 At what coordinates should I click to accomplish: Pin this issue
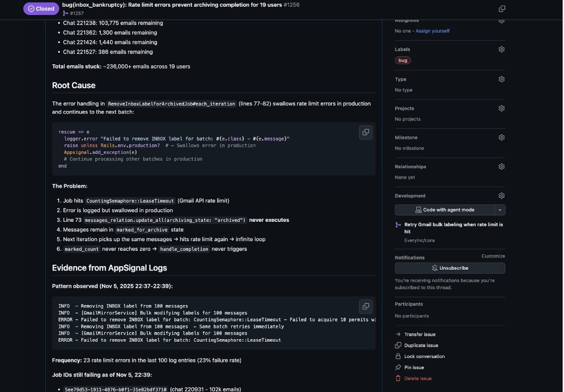[x=414, y=368]
